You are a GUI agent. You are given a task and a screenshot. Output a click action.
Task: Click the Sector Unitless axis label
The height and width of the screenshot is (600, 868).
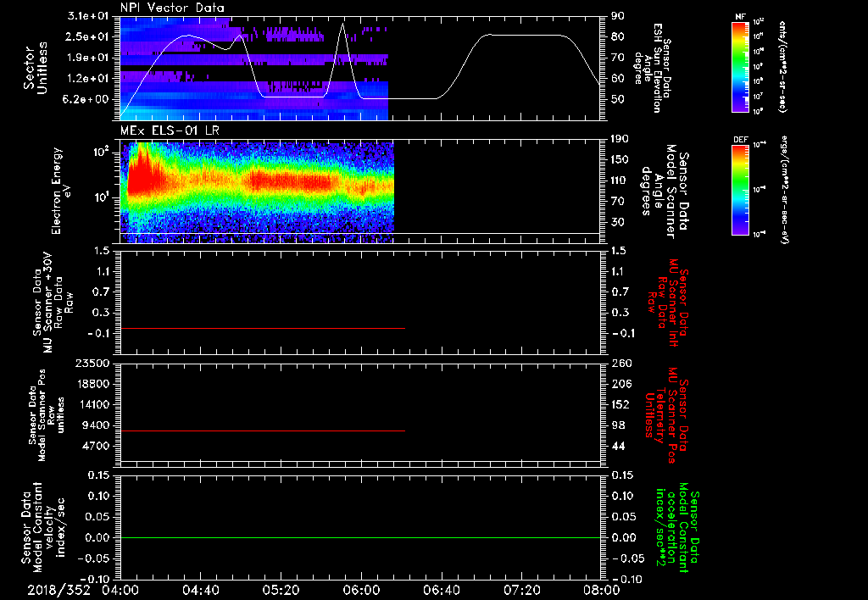pos(36,68)
